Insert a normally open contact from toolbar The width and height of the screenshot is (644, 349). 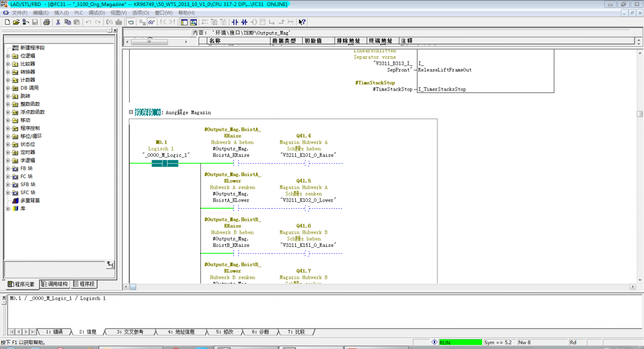(x=234, y=22)
